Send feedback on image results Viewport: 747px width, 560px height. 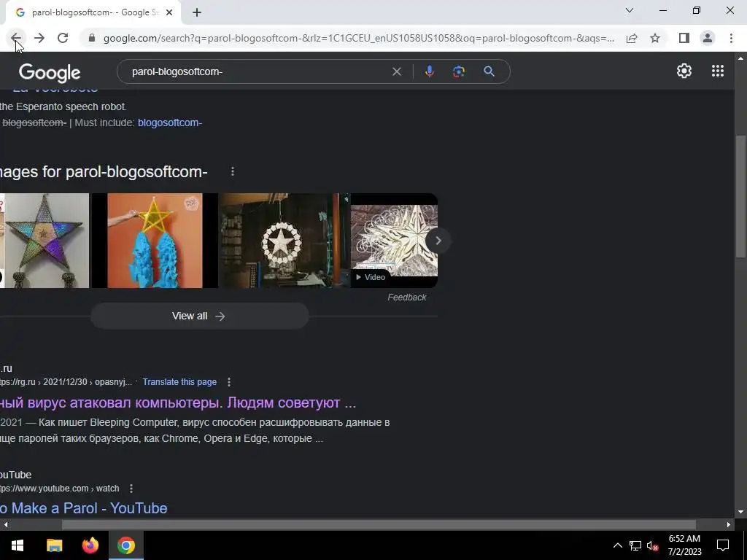[x=407, y=297]
